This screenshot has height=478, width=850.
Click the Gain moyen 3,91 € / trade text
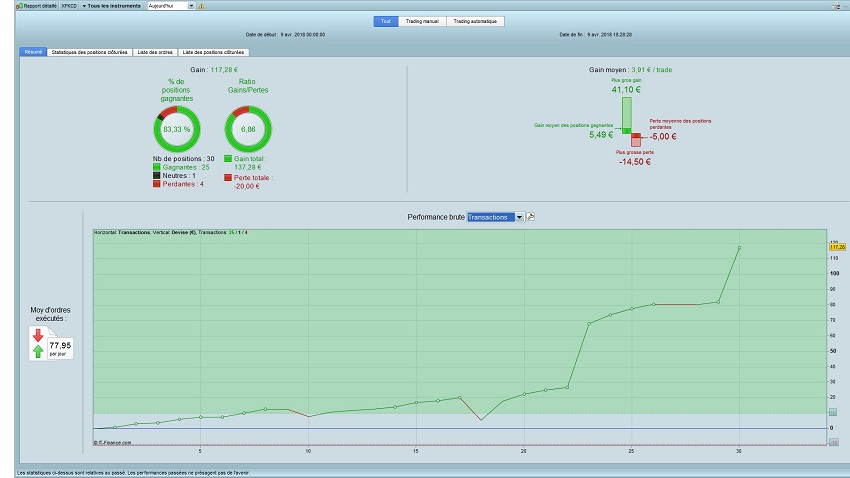[x=630, y=70]
